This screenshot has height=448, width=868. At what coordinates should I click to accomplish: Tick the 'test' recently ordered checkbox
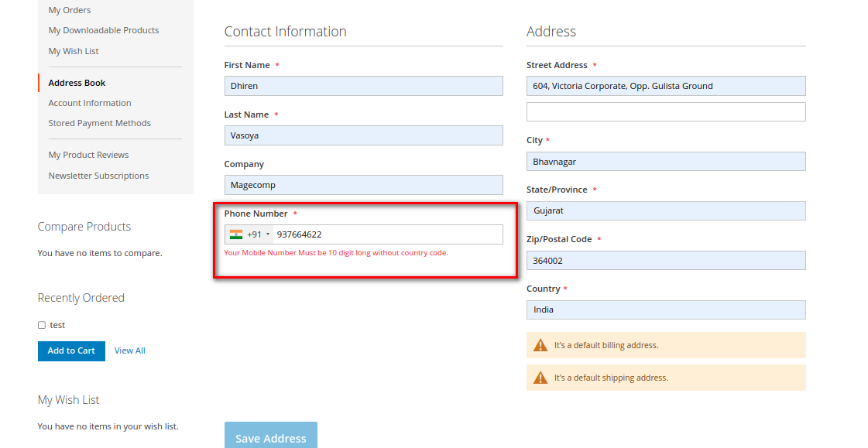point(42,326)
